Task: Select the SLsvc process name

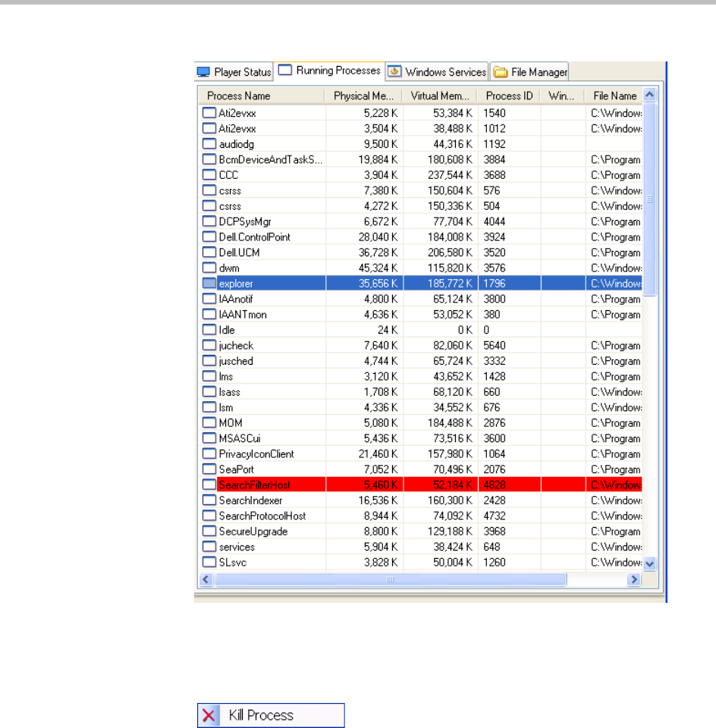Action: pos(233,562)
